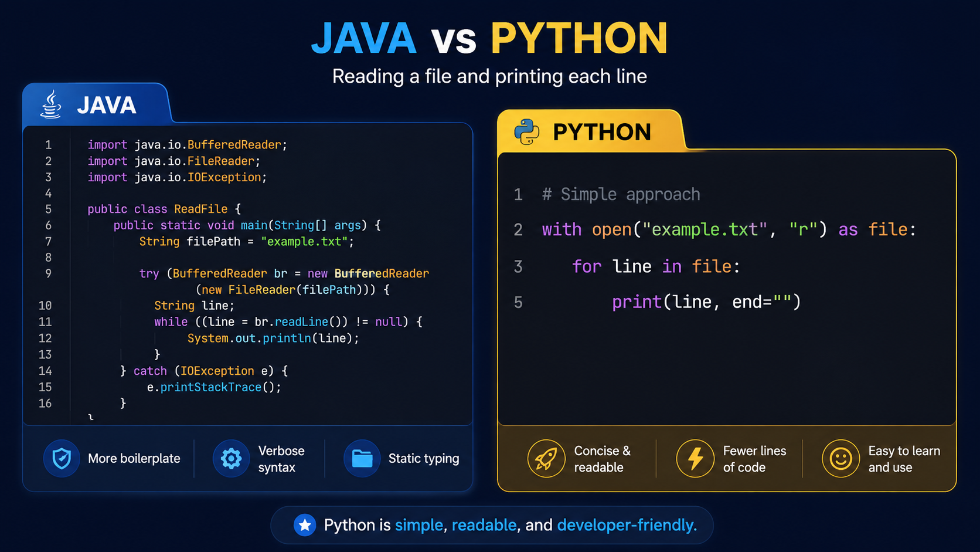Click line number 16 in Java gutter
Screen dimensions: 980x552
45,404
